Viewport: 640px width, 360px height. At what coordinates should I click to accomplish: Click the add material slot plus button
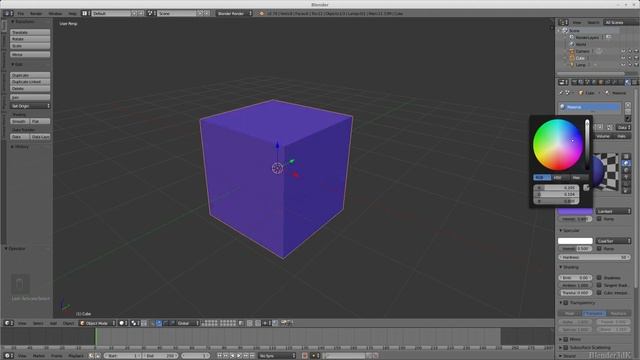click(628, 105)
